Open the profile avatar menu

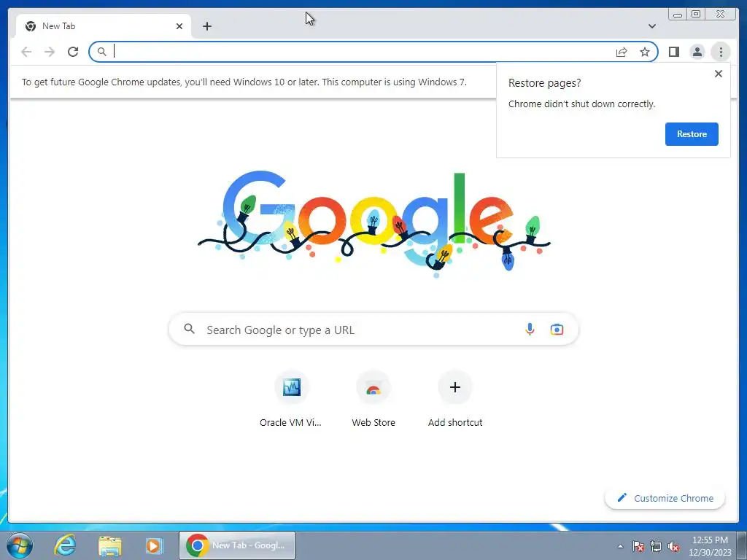click(x=697, y=52)
